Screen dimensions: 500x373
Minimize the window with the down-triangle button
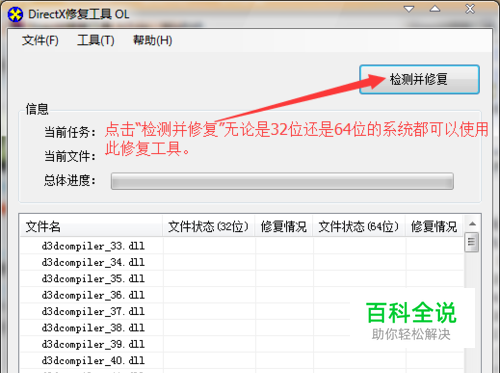(409, 9)
